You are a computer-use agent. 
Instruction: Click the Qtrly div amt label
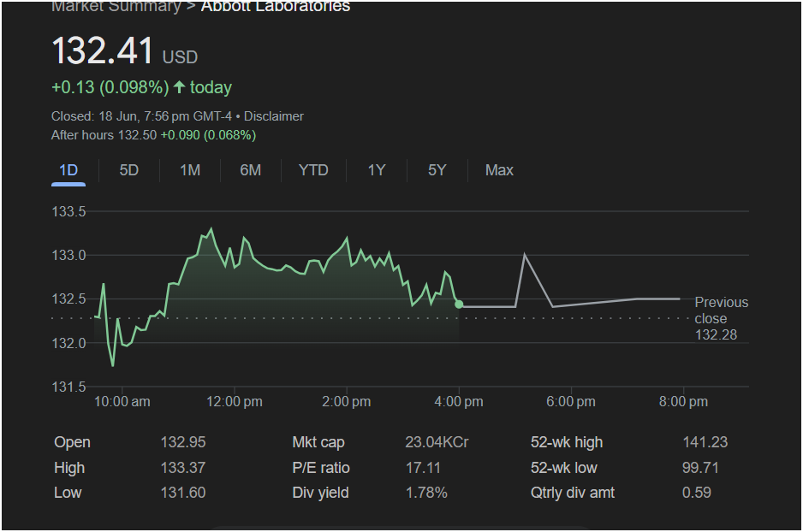click(573, 493)
